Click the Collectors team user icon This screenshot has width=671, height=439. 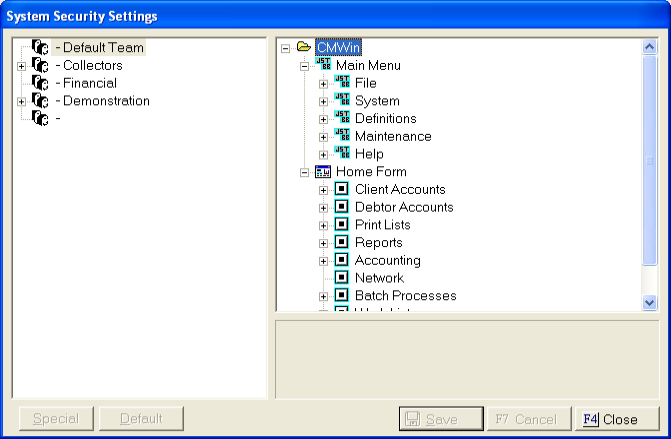pos(40,65)
